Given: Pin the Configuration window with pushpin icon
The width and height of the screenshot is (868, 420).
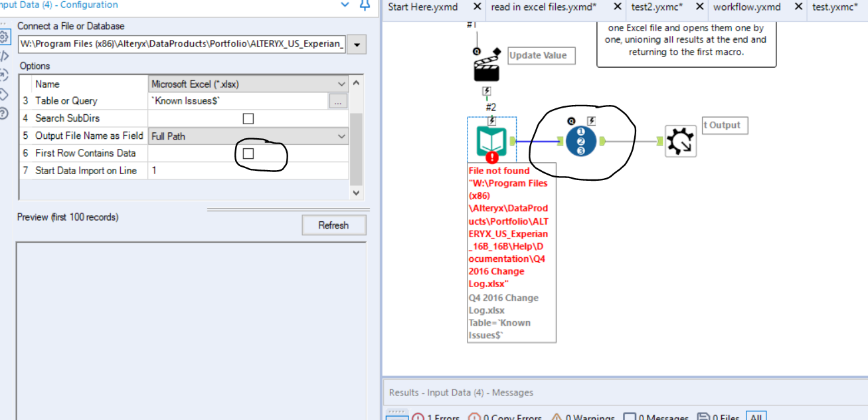Looking at the screenshot, I should pyautogui.click(x=365, y=5).
